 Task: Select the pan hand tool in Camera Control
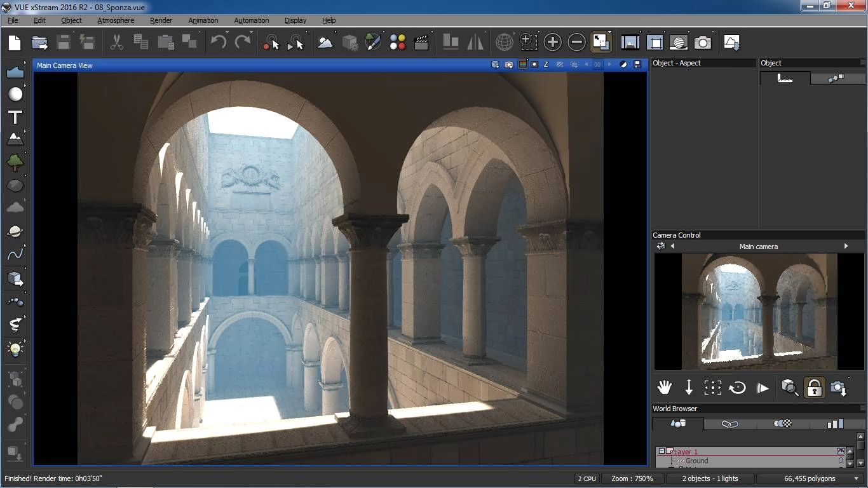pyautogui.click(x=665, y=388)
